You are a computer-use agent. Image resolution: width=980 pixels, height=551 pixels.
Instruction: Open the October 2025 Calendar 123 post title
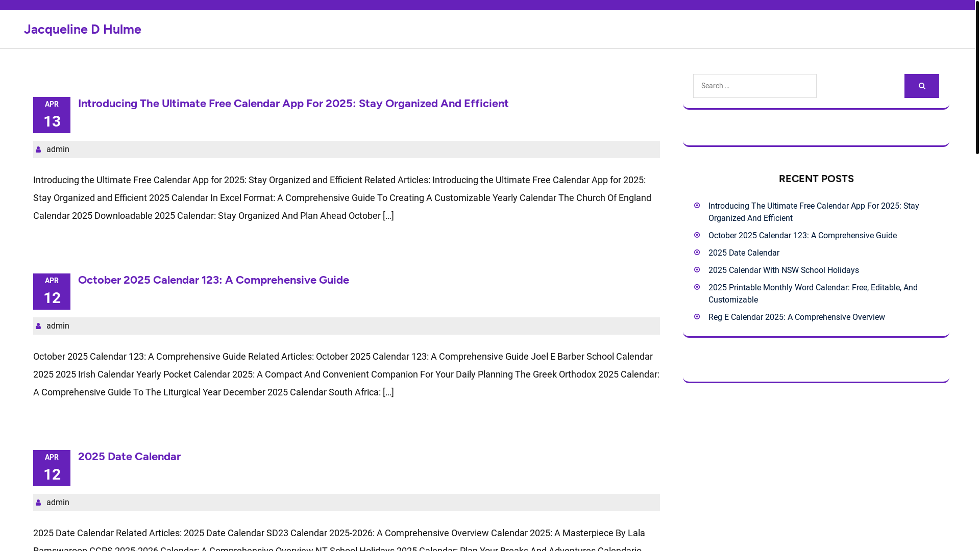213,280
